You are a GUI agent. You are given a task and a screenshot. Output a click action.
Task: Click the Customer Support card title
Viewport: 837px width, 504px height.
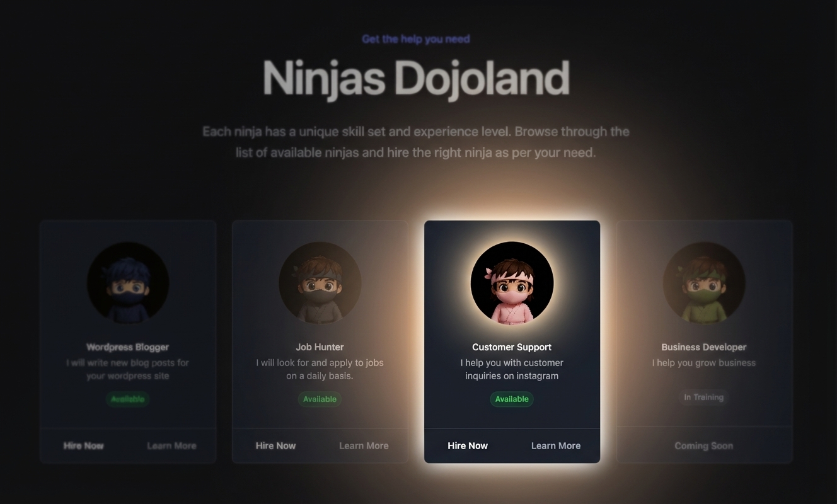coord(512,347)
